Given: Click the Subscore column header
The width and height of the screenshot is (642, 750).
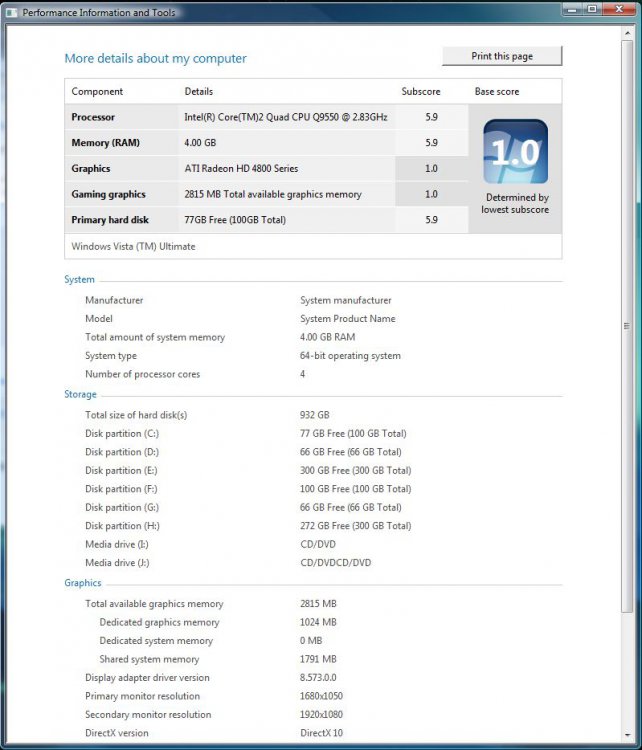Looking at the screenshot, I should [421, 91].
